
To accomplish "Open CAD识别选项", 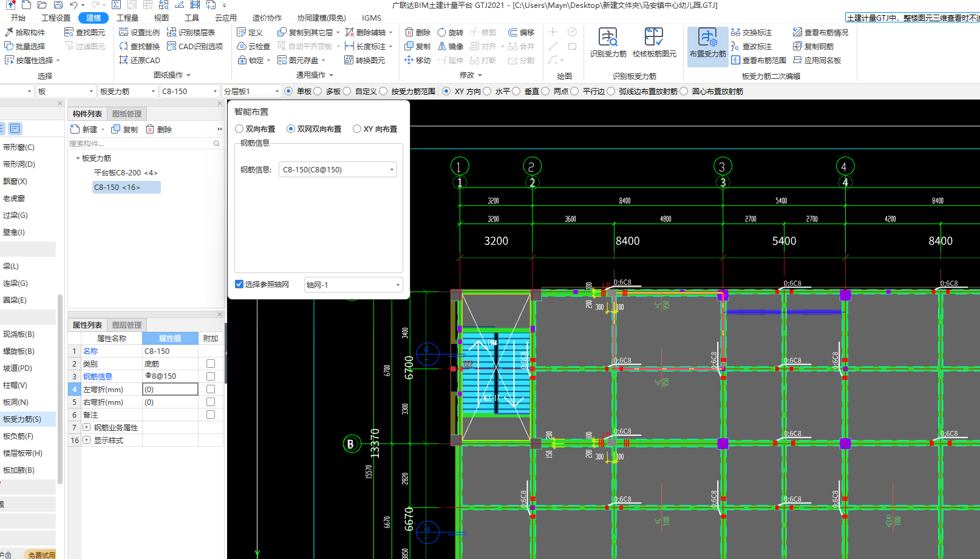I will (195, 46).
